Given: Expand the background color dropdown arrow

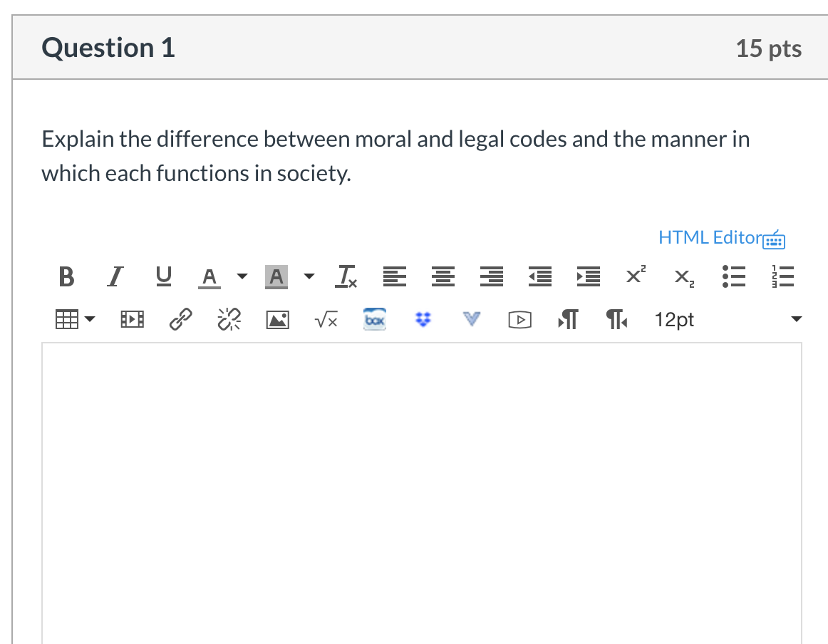Looking at the screenshot, I should (309, 277).
